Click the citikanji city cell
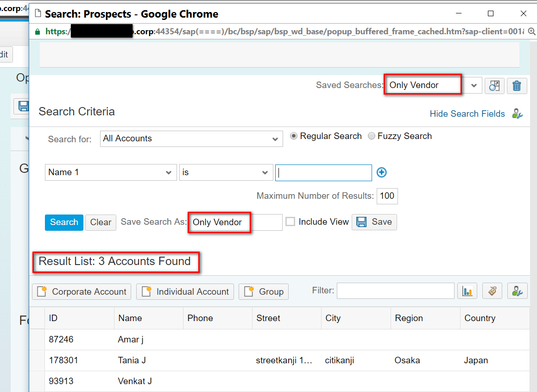 (x=340, y=360)
